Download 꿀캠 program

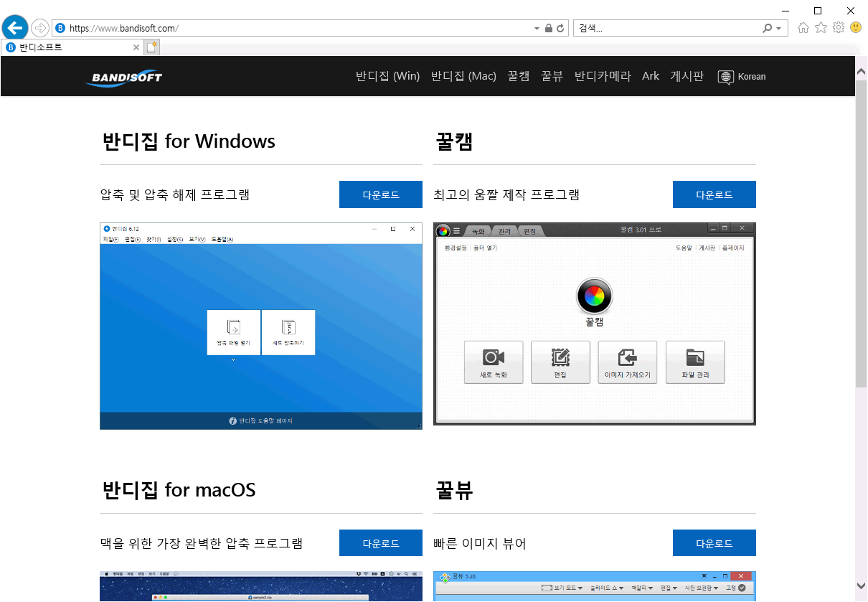coord(714,194)
